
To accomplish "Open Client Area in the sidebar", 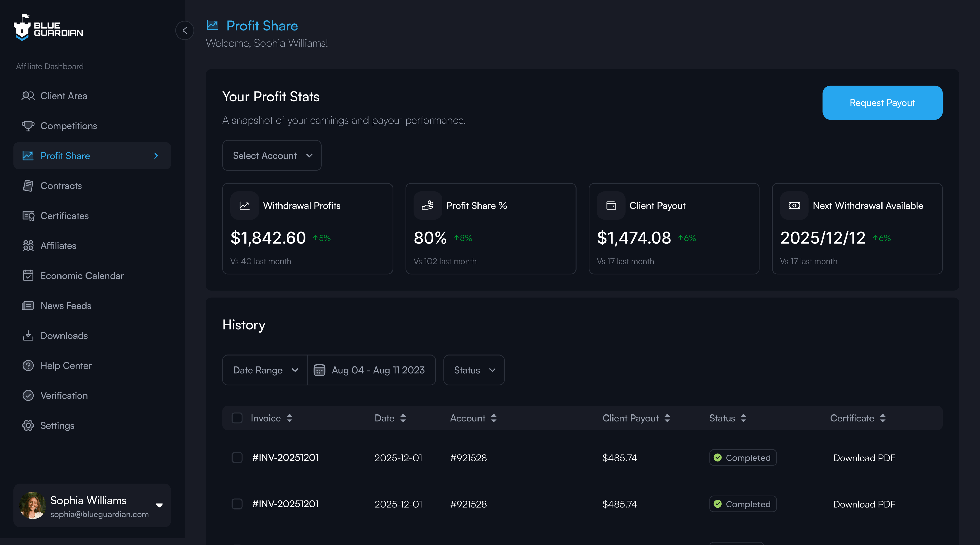I will point(92,96).
